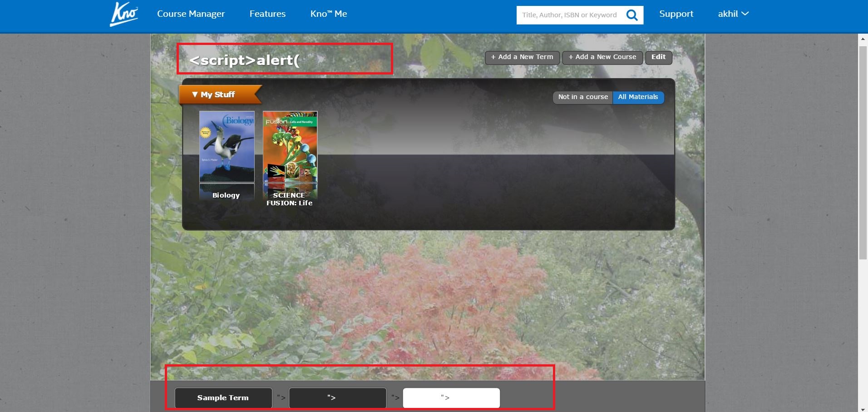Click the Biology title label
Viewport: 868px width, 412px height.
pos(226,195)
